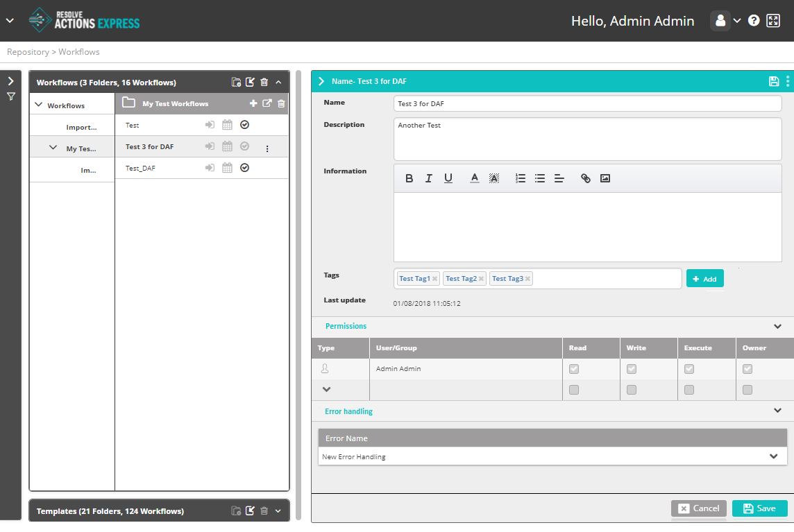The height and width of the screenshot is (532, 794).
Task: Collapse the Permissions section
Action: (778, 327)
